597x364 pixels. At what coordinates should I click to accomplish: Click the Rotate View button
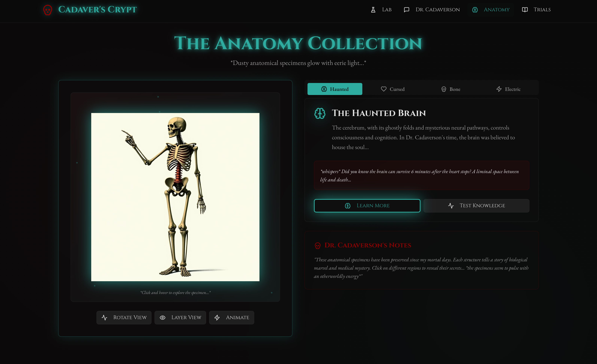[124, 317]
